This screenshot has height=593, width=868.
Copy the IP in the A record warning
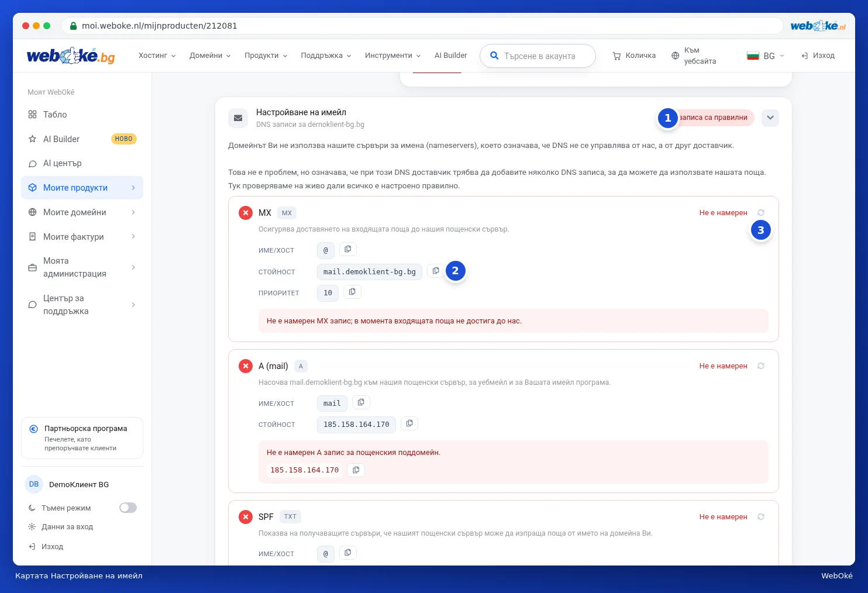(x=356, y=470)
